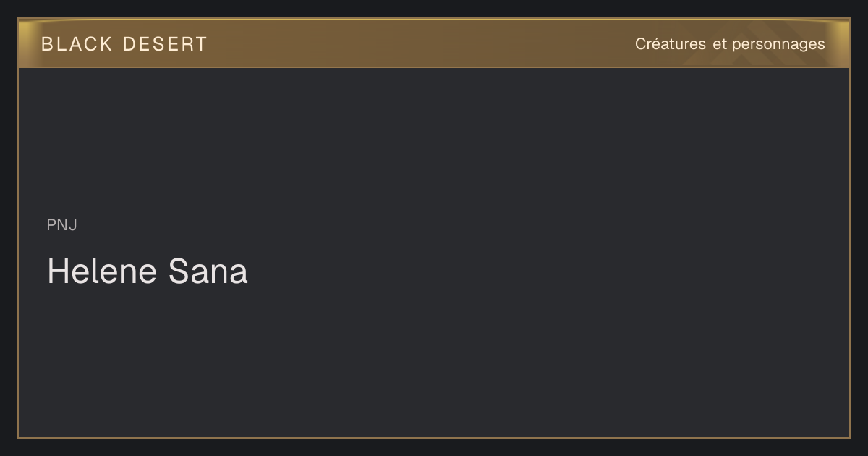Image resolution: width=868 pixels, height=456 pixels.
Task: Click the bright gold left edge of header
Action: (24, 43)
